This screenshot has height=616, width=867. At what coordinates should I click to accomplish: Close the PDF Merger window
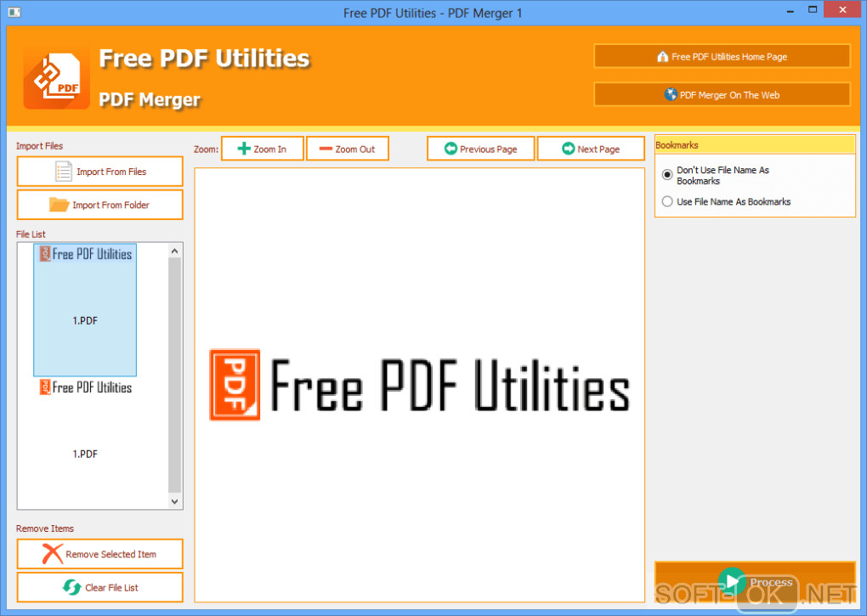(x=842, y=10)
